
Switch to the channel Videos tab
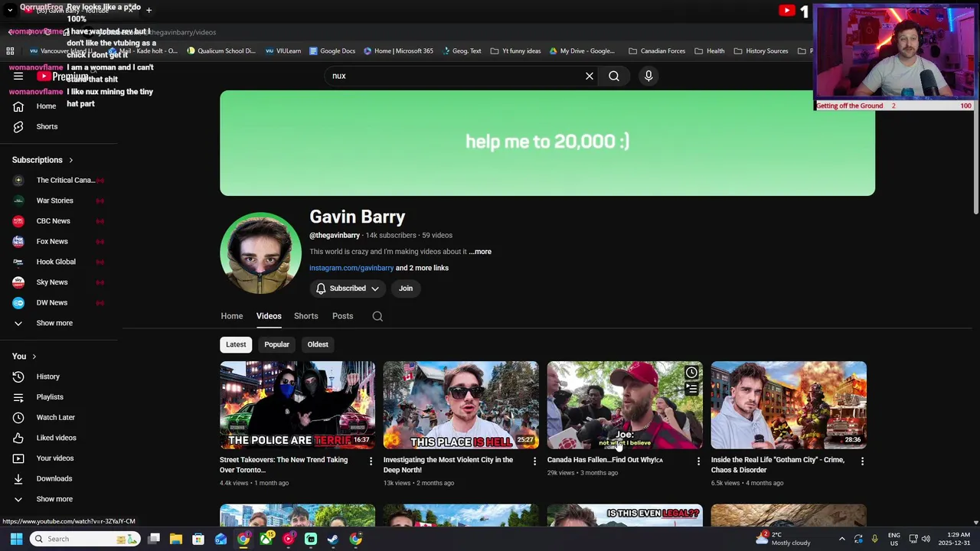[x=269, y=316]
